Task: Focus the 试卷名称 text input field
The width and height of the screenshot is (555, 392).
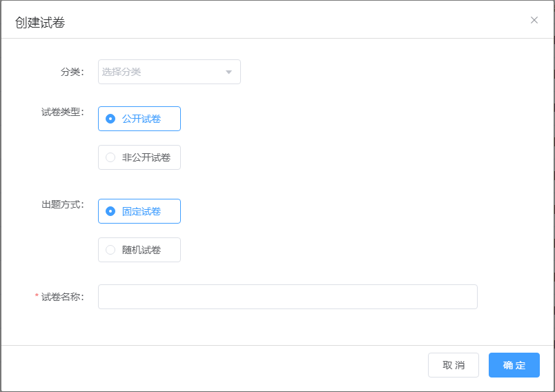Action: click(x=287, y=297)
